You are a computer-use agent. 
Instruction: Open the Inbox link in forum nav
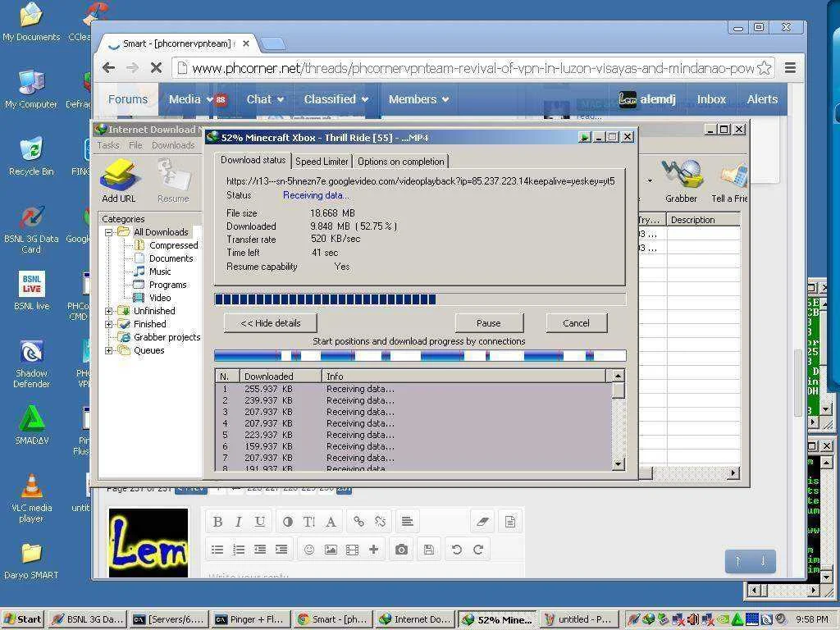pos(711,99)
